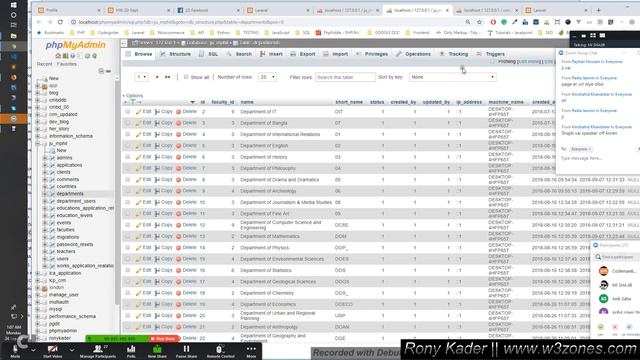Screen dimensions: 640x360
Task: Click the Windows Start button
Action: 13,4
